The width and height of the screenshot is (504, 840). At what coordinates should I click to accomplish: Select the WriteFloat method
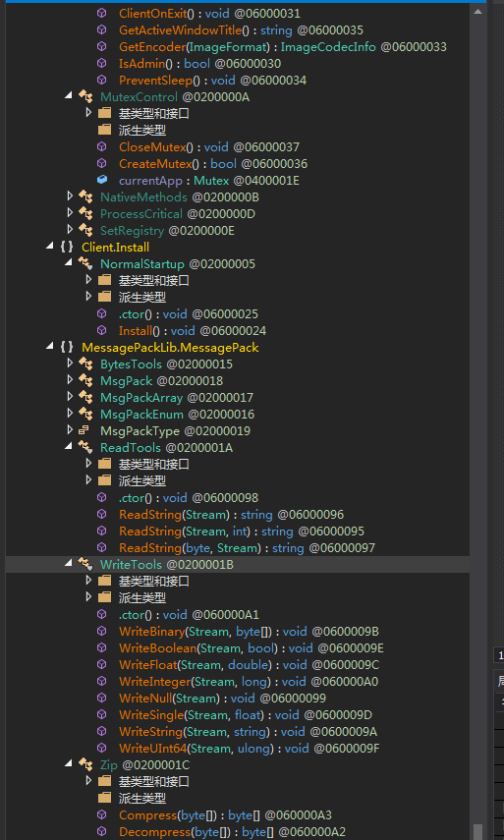(250, 665)
